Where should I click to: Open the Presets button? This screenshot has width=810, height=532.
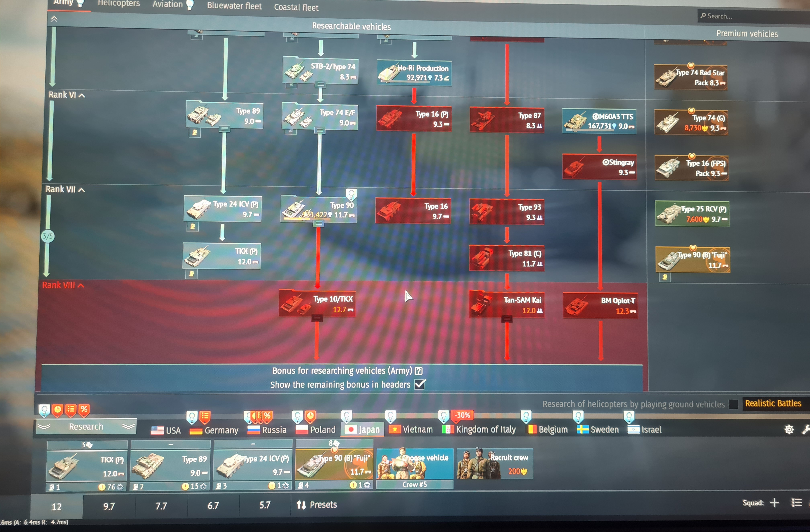[317, 504]
